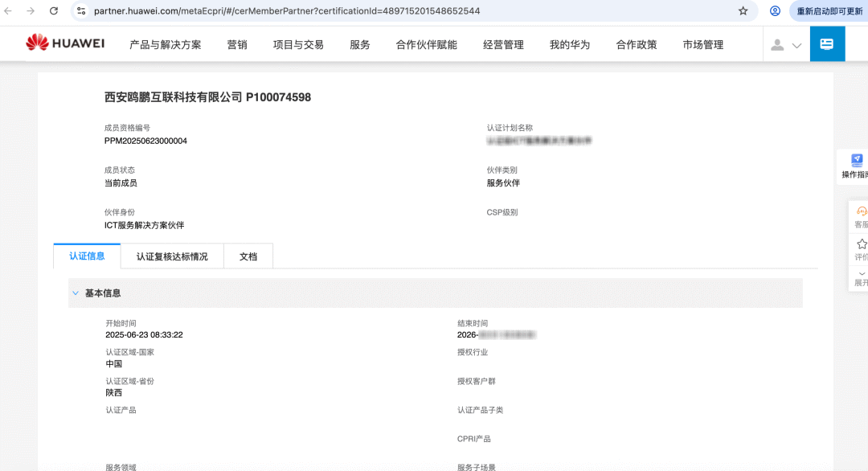The image size is (868, 471).
Task: Click the 认证区域-国家 label
Action: point(129,352)
